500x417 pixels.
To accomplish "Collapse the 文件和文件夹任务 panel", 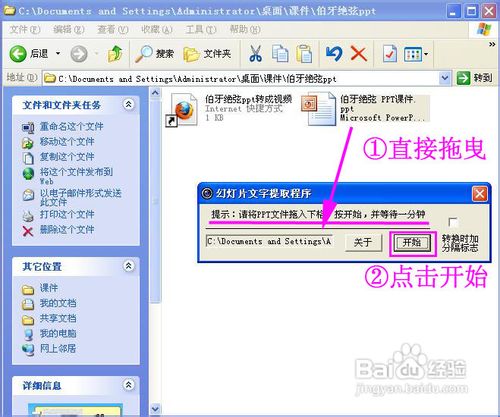I will pyautogui.click(x=129, y=105).
